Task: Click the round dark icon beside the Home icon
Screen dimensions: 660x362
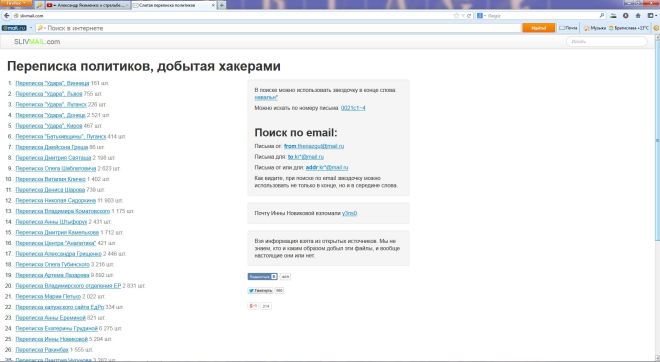Action: [625, 16]
